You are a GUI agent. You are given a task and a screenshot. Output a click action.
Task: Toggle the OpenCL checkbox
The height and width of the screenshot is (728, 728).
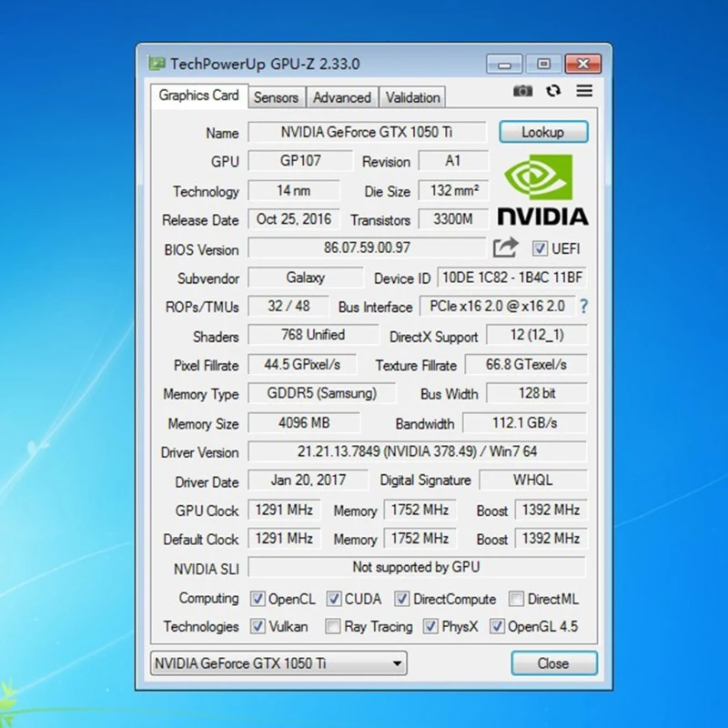pyautogui.click(x=258, y=599)
